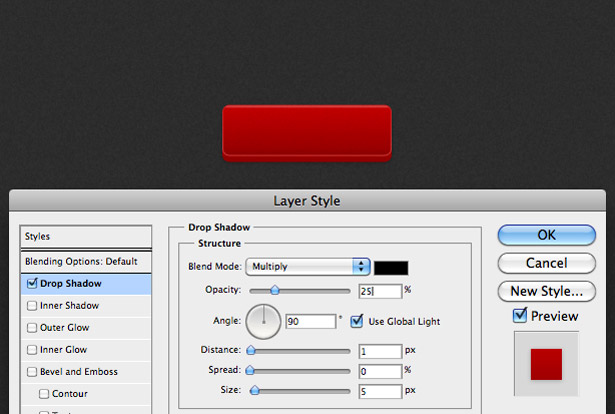Click the Opacity value field
Viewport: 615px width, 414px height.
(380, 291)
